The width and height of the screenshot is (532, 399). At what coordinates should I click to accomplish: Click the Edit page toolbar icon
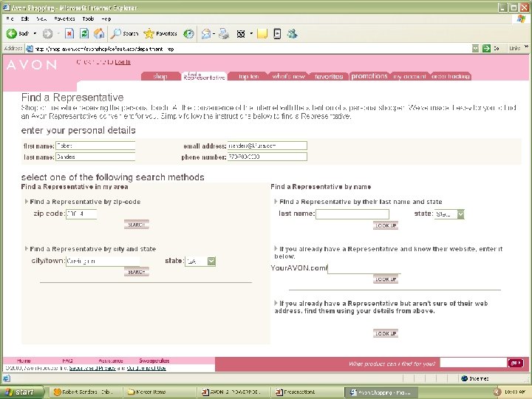point(241,33)
